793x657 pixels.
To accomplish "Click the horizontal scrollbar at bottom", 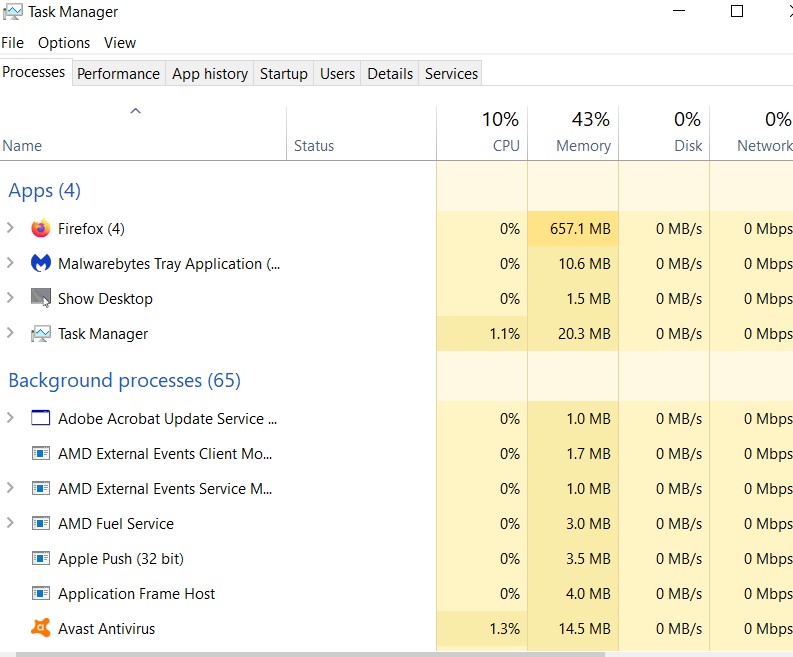I will (x=310, y=654).
